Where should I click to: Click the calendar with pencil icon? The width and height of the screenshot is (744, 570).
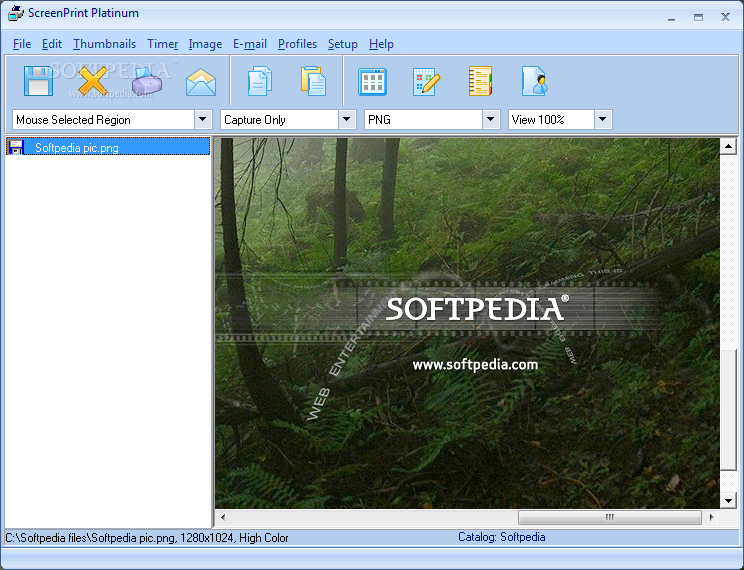(x=426, y=82)
